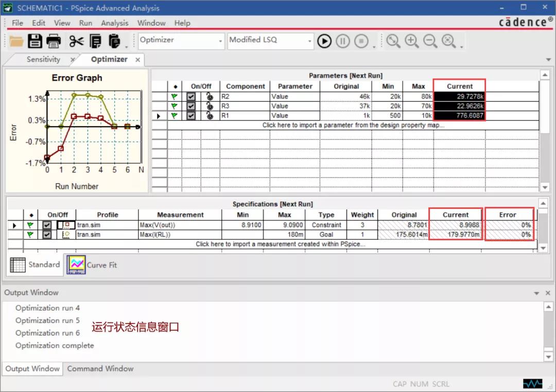Expand the tab list arrow at right
The height and width of the screenshot is (392, 556).
[x=548, y=60]
